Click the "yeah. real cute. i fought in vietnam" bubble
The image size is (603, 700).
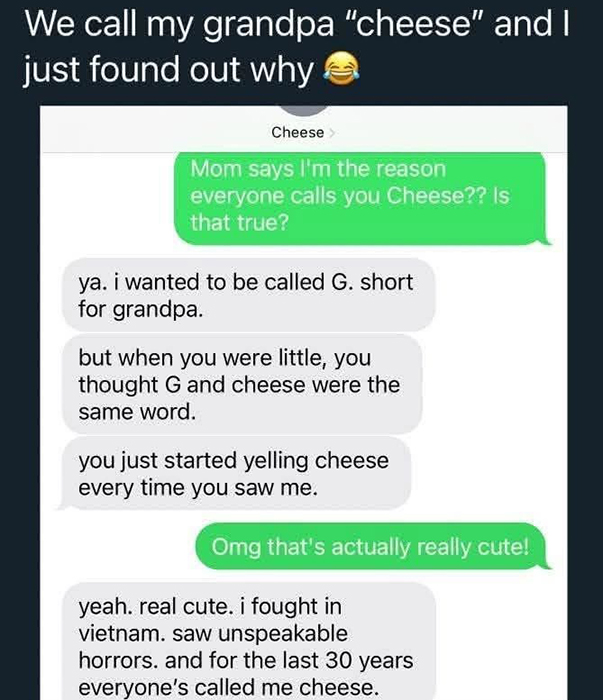248,641
